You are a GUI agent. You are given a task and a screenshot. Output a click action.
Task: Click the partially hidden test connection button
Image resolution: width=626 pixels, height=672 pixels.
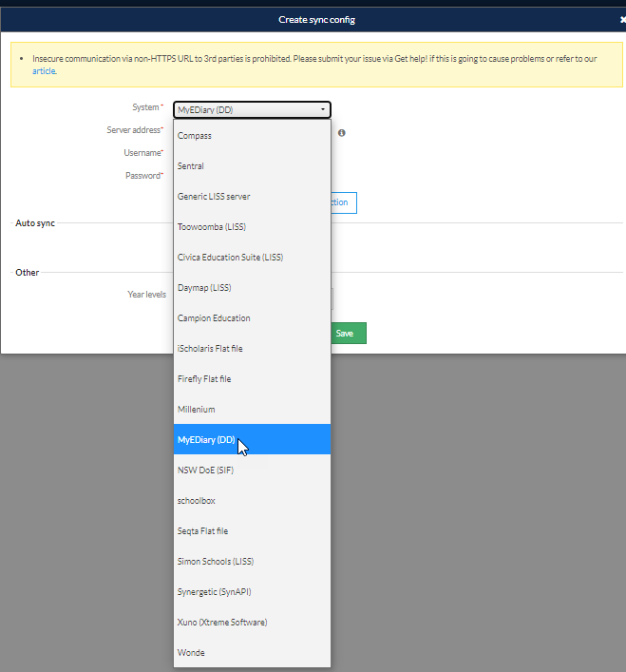coord(344,202)
